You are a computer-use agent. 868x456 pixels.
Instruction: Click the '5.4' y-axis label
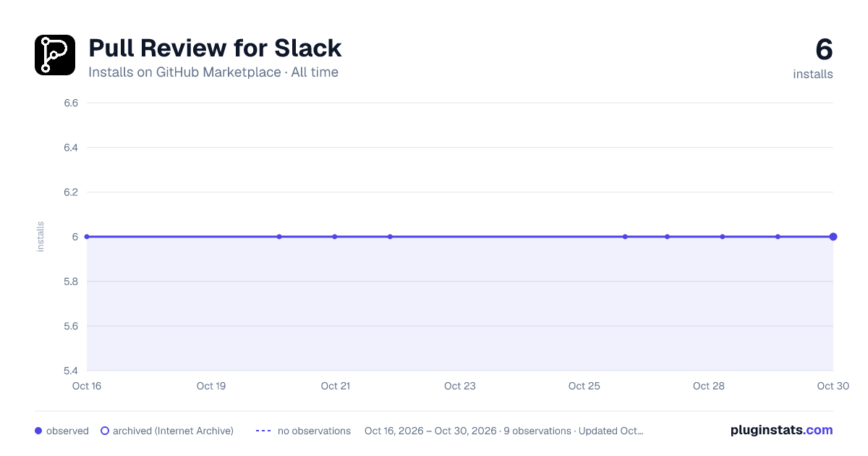[71, 371]
